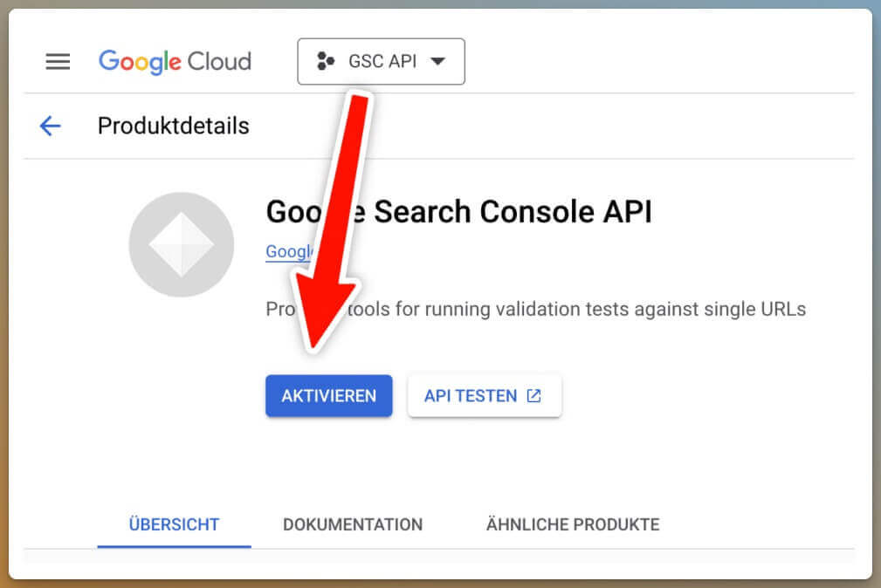The height and width of the screenshot is (588, 881).
Task: Click the back arrow next to Produktdetails
Action: point(50,126)
